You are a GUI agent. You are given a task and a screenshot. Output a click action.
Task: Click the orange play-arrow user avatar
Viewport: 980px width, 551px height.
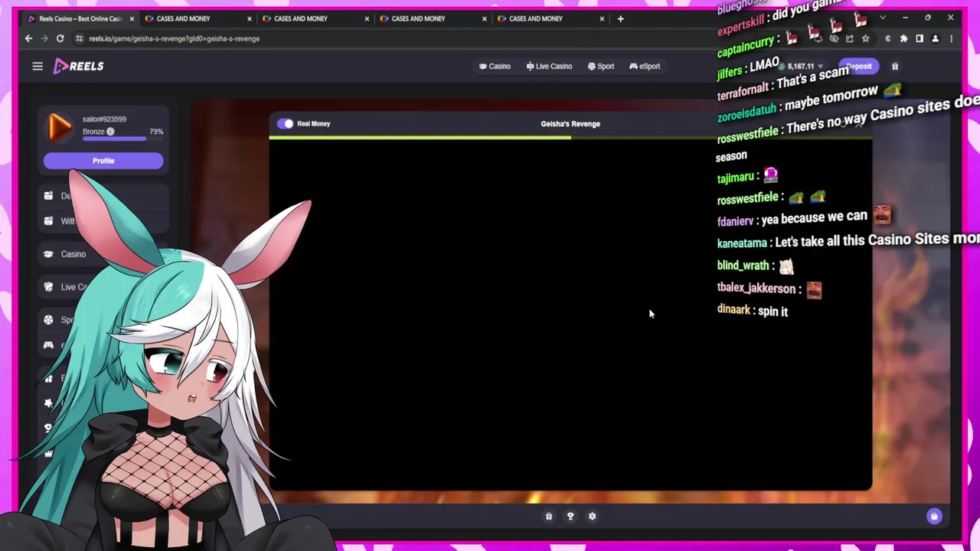60,128
